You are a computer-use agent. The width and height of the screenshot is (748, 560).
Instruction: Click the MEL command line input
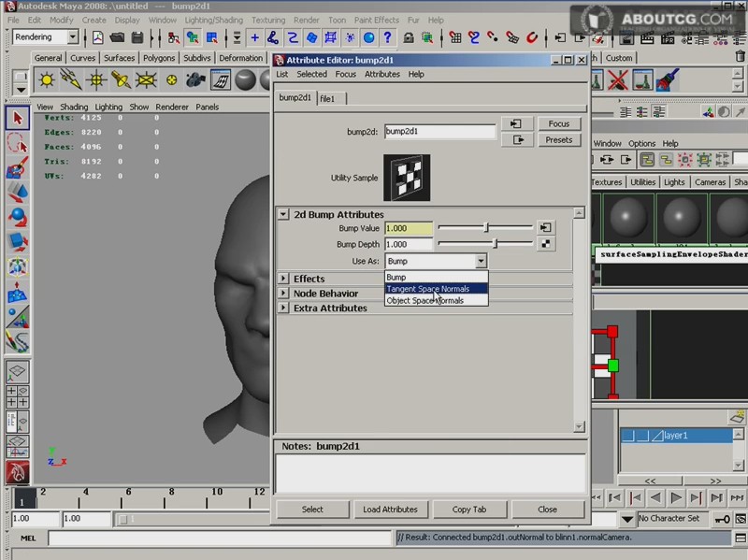(x=220, y=538)
